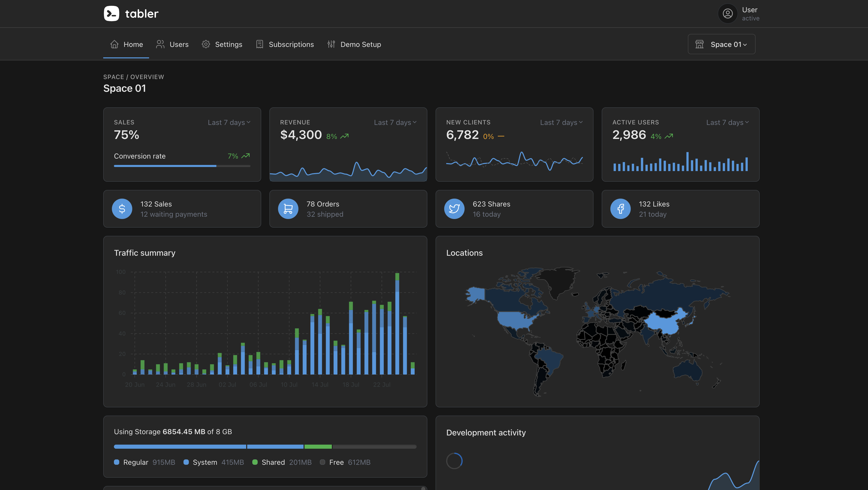This screenshot has height=490, width=868.
Task: Click the Free legend color swatch
Action: tap(322, 462)
